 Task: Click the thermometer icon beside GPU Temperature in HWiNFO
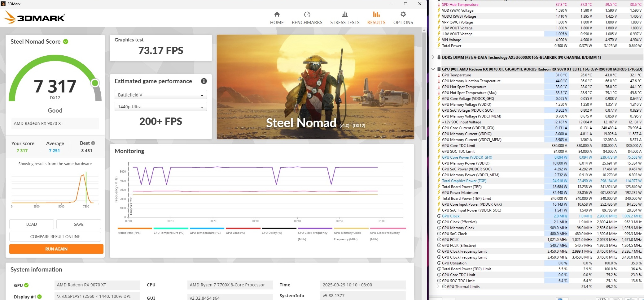439,75
